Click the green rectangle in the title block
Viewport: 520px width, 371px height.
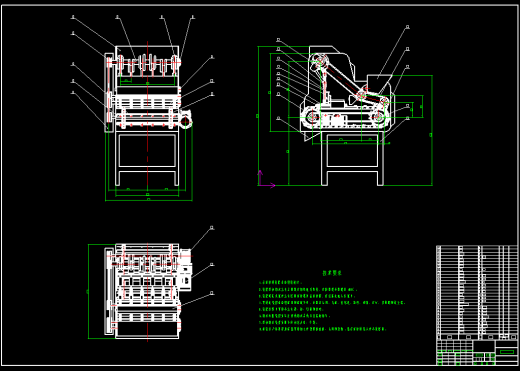[x=507, y=352]
